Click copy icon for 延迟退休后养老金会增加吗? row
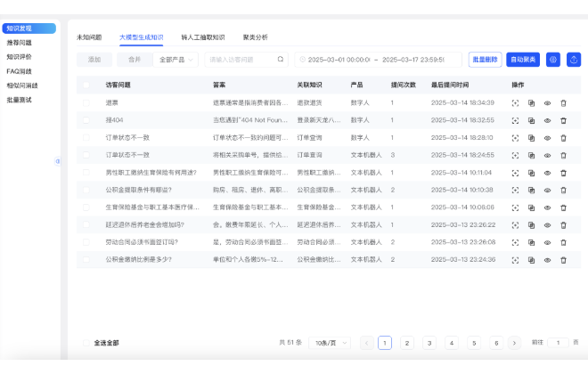588x374 pixels. pos(531,225)
